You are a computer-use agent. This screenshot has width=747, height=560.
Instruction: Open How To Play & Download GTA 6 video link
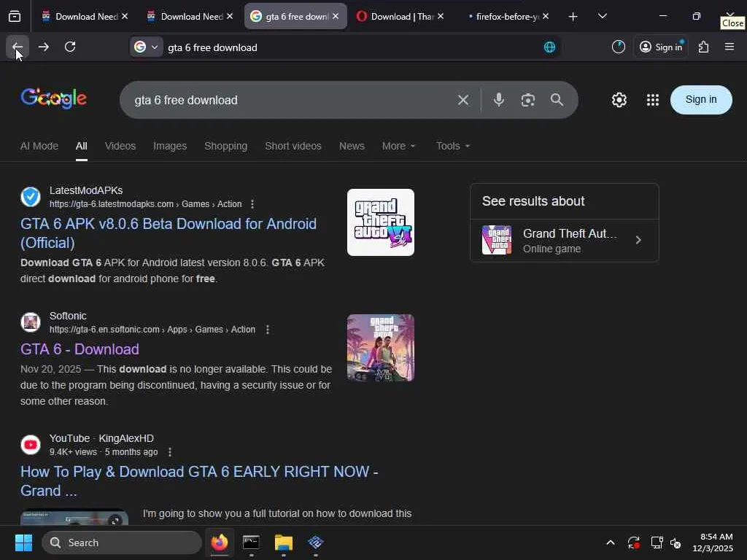199,481
